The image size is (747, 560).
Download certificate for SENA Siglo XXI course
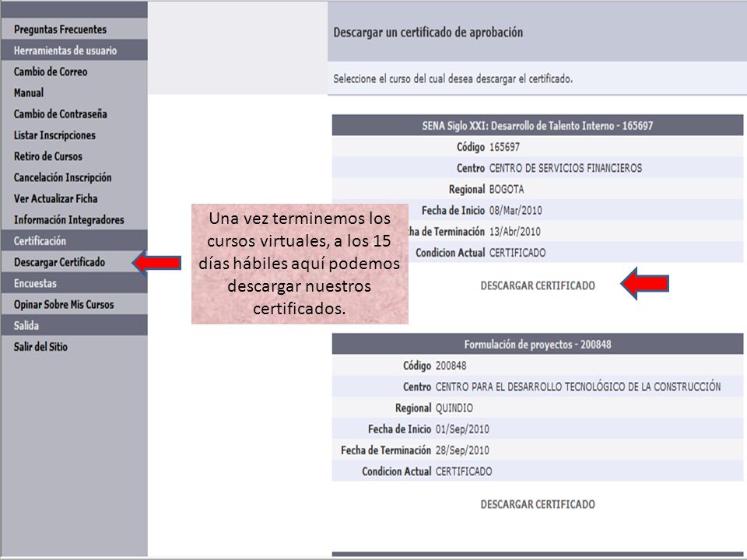pyautogui.click(x=538, y=285)
